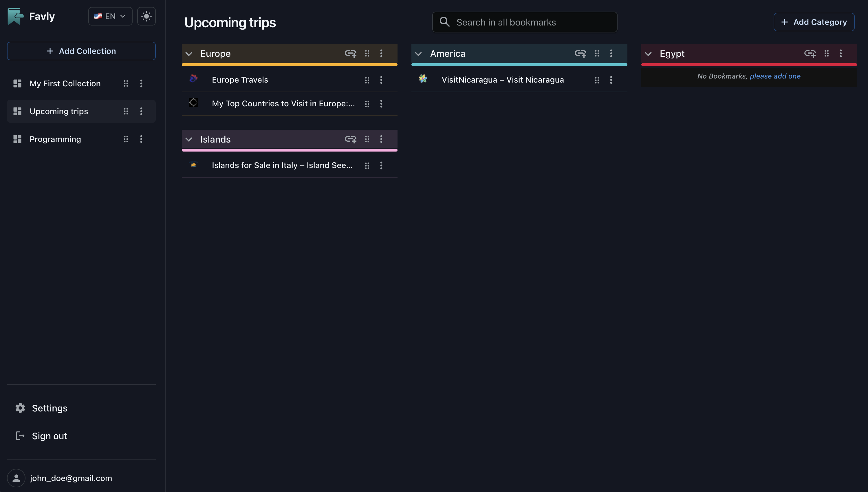Toggle the light/dark theme sun button

tap(146, 16)
